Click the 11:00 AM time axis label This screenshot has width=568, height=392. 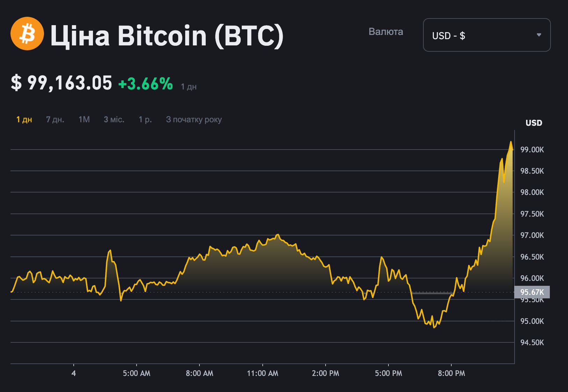coord(262,373)
